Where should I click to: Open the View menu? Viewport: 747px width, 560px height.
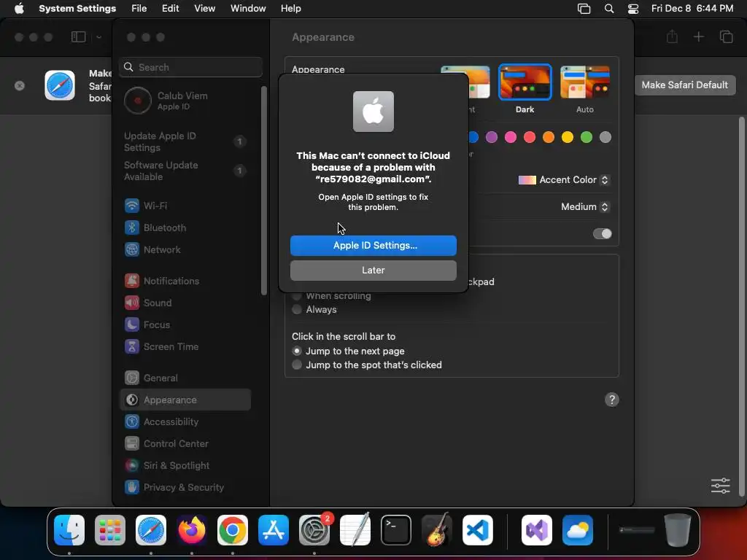pos(204,8)
